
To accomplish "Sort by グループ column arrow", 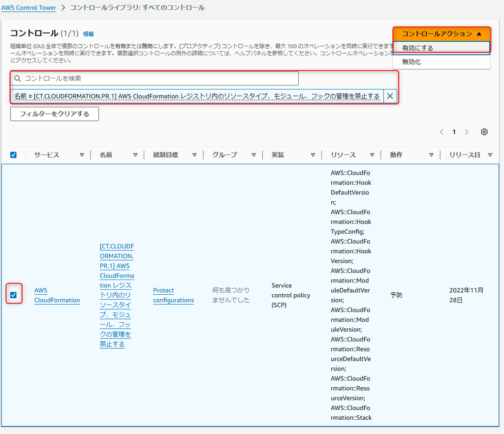I will (x=253, y=155).
